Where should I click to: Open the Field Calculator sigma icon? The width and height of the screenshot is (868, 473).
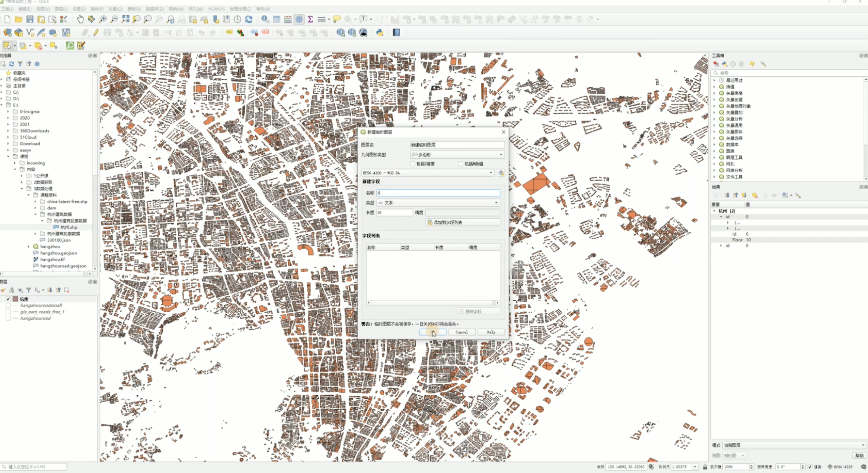pyautogui.click(x=310, y=19)
